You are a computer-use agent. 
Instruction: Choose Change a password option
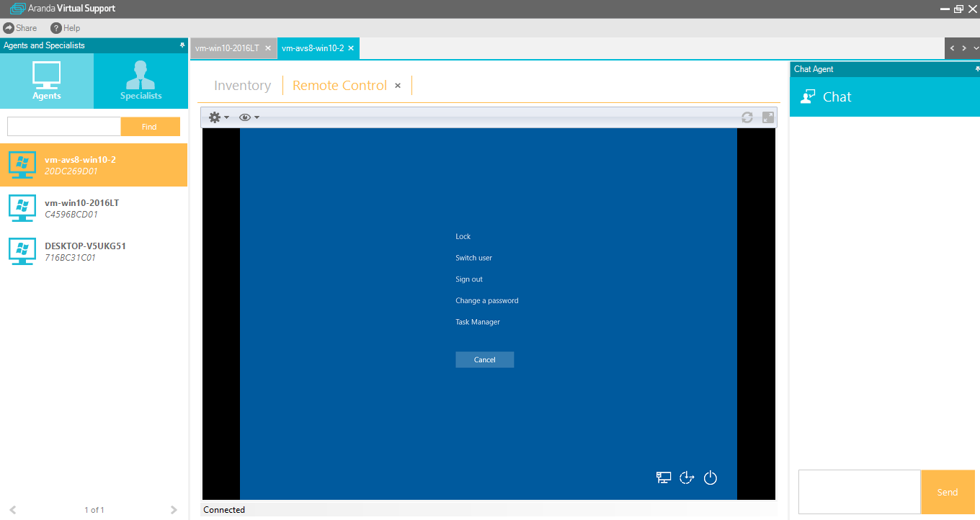(x=486, y=301)
